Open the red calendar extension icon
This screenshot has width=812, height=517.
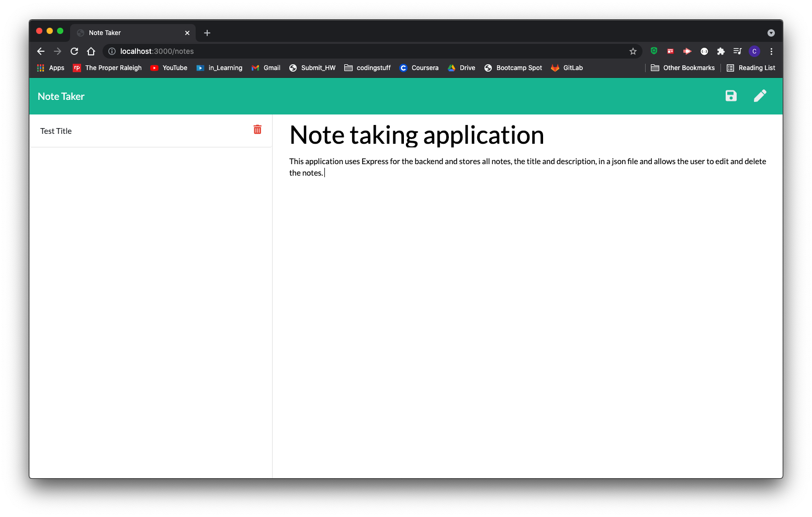670,51
